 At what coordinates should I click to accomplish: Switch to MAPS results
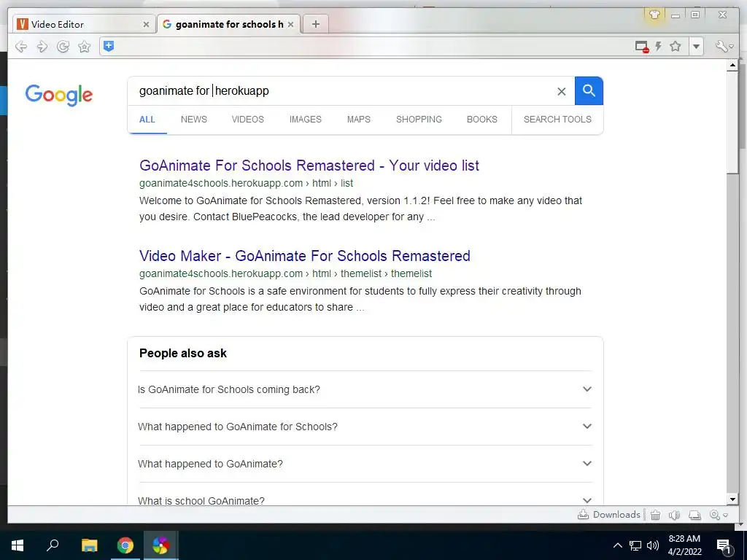click(x=359, y=120)
